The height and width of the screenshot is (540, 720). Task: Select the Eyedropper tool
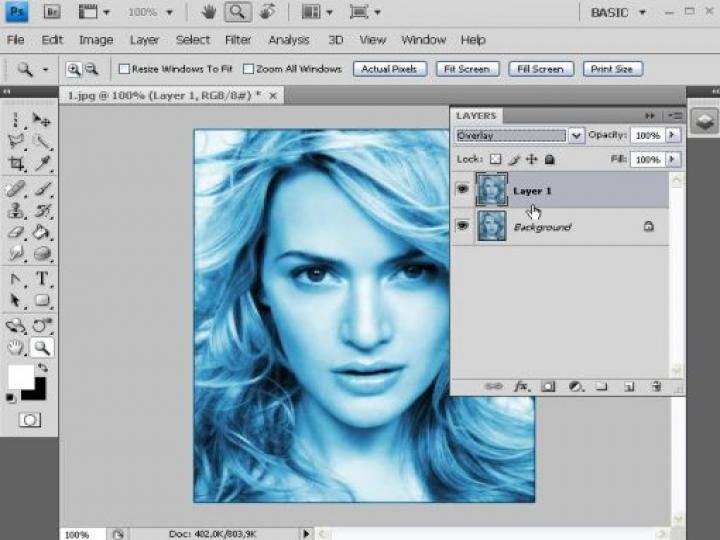click(x=42, y=164)
